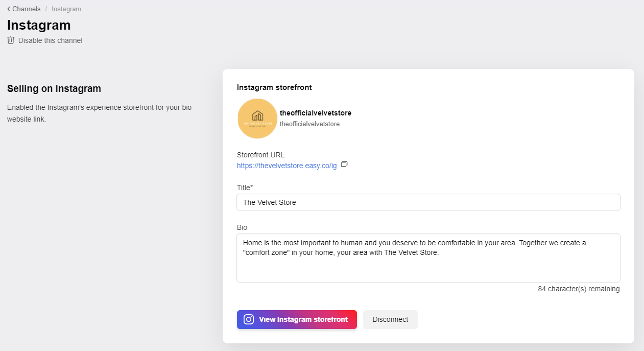Viewport: 644px width, 351px height.
Task: Click the Instagram storefront heading
Action: pos(274,87)
